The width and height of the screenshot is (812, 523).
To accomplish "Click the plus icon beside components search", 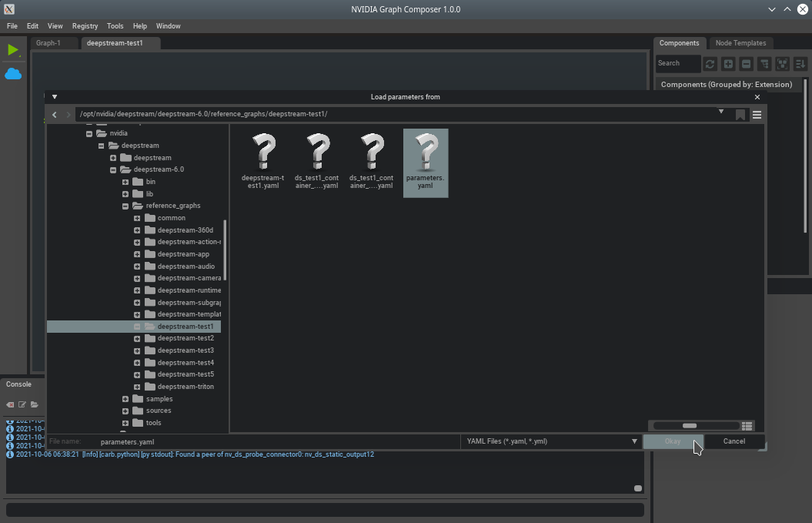I will coord(727,64).
